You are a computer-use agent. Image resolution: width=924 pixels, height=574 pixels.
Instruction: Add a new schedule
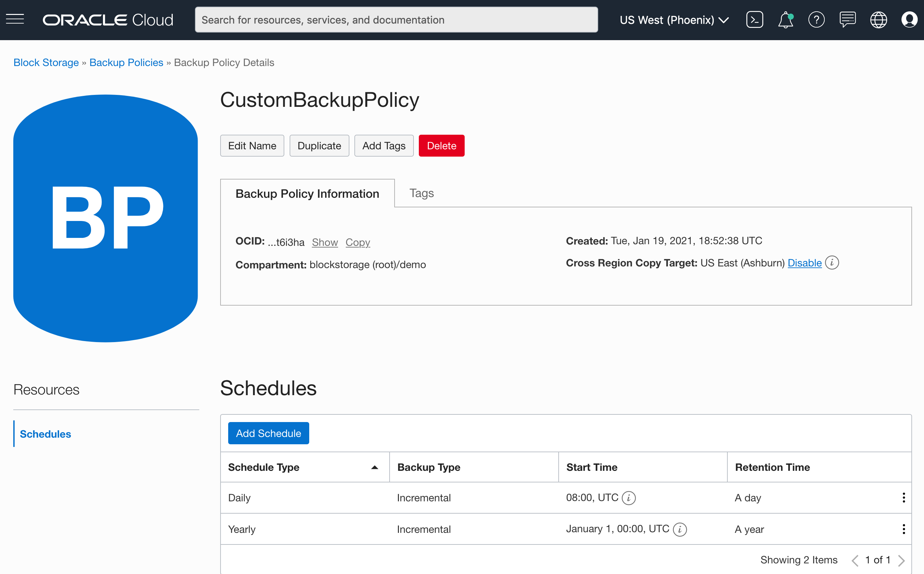point(268,433)
